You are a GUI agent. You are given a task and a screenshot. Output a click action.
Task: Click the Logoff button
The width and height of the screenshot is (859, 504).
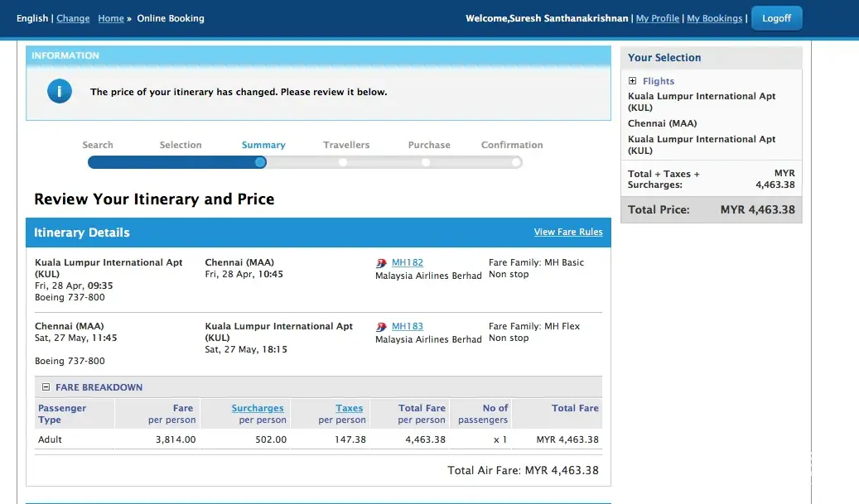tap(776, 18)
